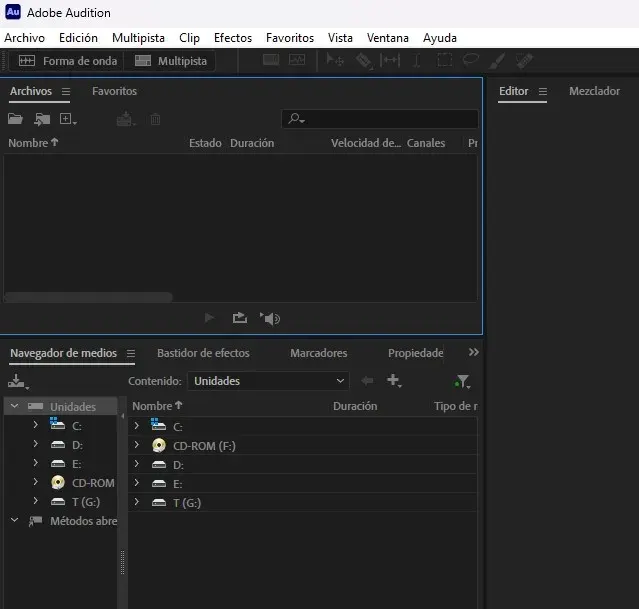The height and width of the screenshot is (609, 639).
Task: Collapse the Métodos abre tree node
Action: pyautogui.click(x=14, y=520)
